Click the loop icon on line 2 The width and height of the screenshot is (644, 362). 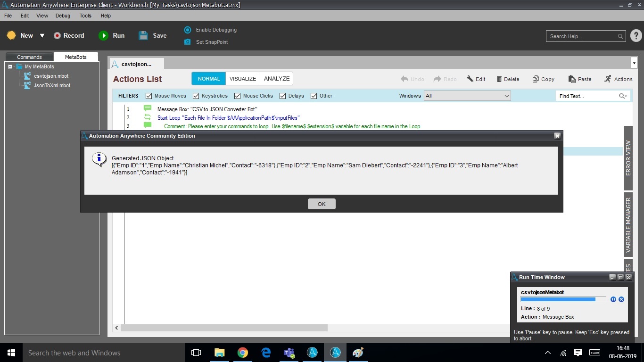(148, 117)
